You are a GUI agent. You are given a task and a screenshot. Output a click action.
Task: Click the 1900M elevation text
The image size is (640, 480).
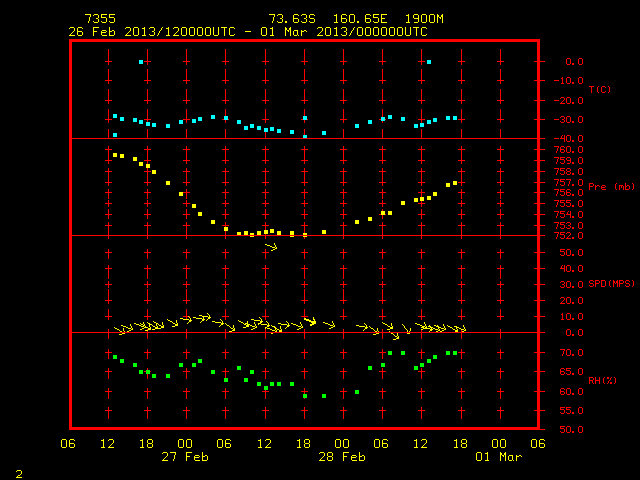click(424, 19)
